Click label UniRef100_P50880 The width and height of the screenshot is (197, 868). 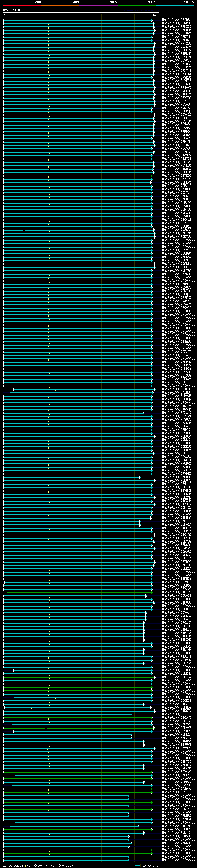[x=177, y=457]
